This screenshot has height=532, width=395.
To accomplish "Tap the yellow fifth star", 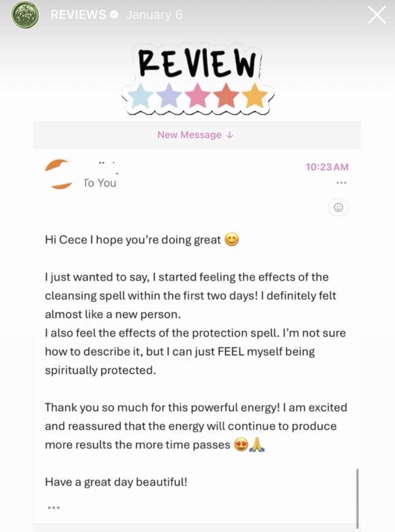I will click(254, 96).
